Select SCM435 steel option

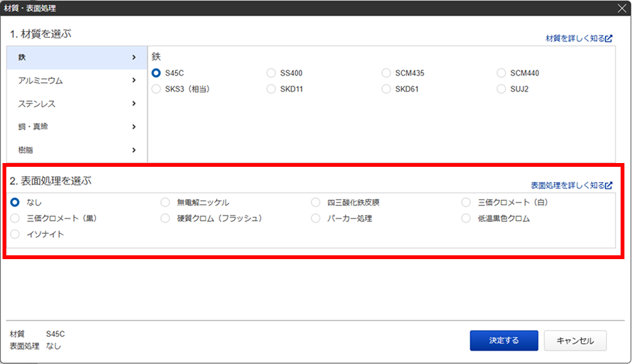[386, 73]
